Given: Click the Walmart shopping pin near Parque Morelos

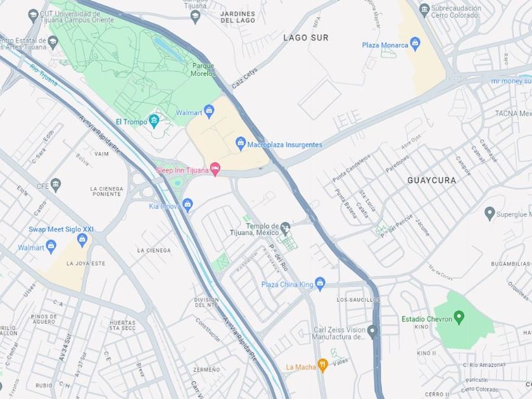Looking at the screenshot, I should [x=210, y=111].
